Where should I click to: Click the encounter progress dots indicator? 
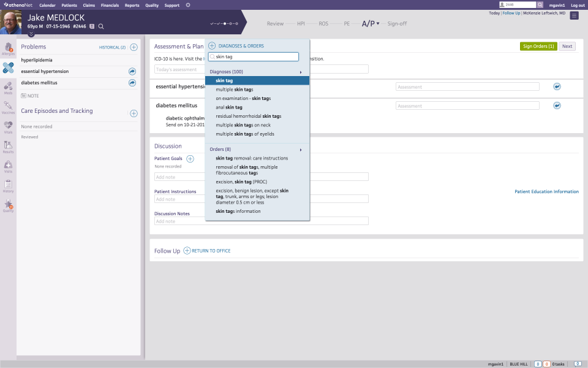[224, 23]
